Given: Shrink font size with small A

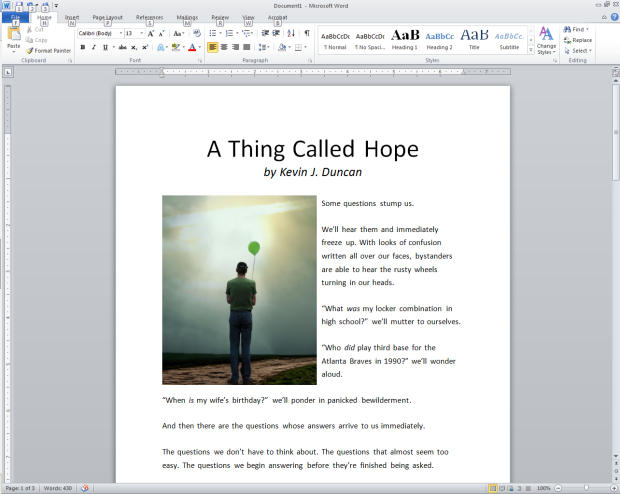Looking at the screenshot, I should 161,34.
